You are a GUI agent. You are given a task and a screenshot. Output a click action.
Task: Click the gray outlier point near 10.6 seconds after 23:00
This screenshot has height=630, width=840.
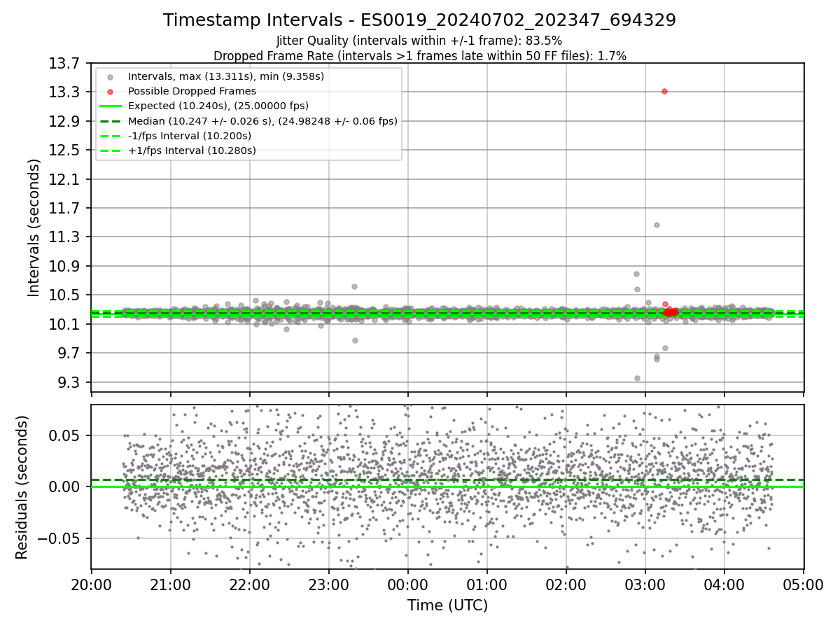point(354,286)
